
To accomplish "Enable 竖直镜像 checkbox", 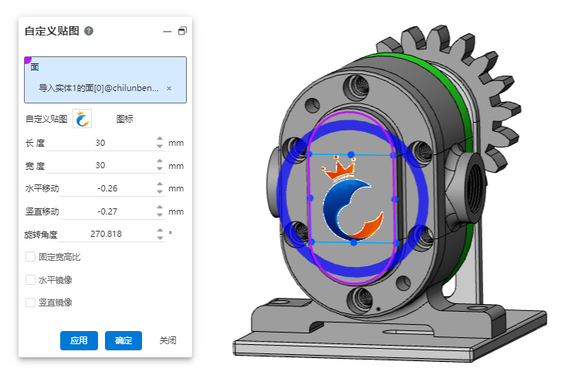I will (30, 302).
